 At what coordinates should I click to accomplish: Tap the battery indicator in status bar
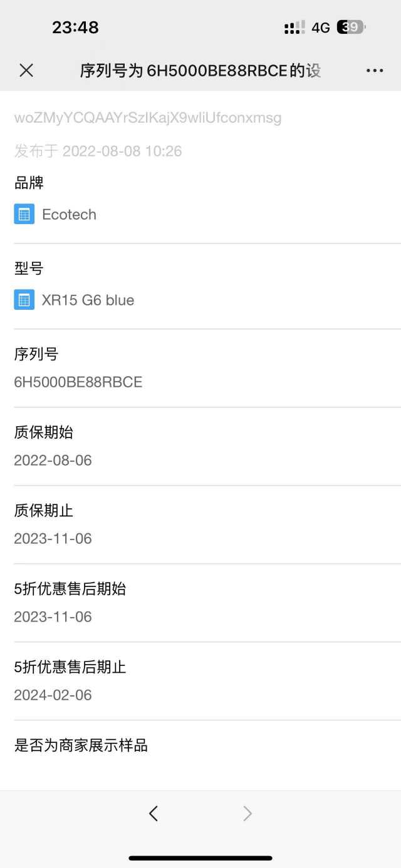[x=351, y=27]
